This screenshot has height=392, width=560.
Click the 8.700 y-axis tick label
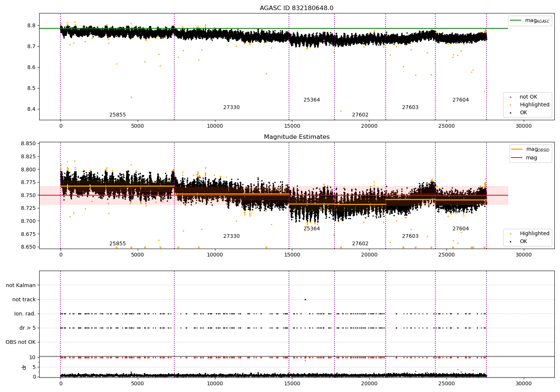pos(28,221)
